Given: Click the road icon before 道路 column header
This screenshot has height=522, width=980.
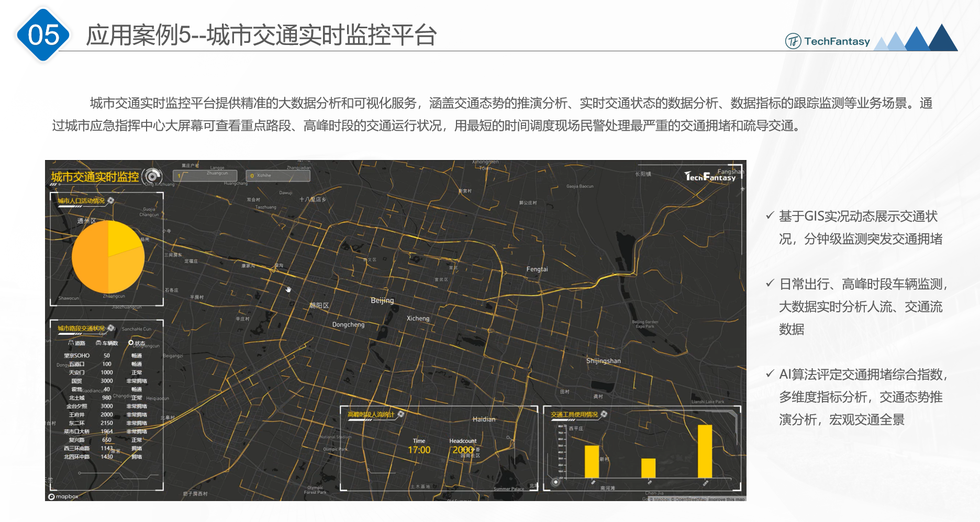Looking at the screenshot, I should point(71,343).
